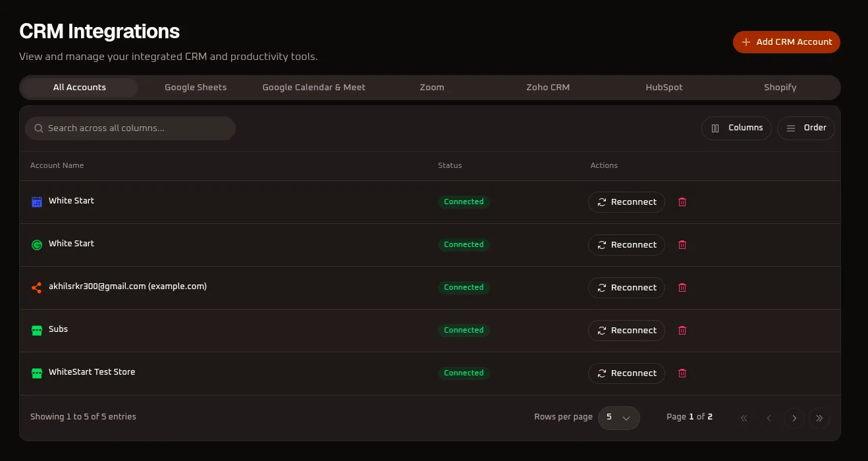Reconnect the WhiteStart Test Store account
Screen dimensions: 868x461
(x=626, y=373)
